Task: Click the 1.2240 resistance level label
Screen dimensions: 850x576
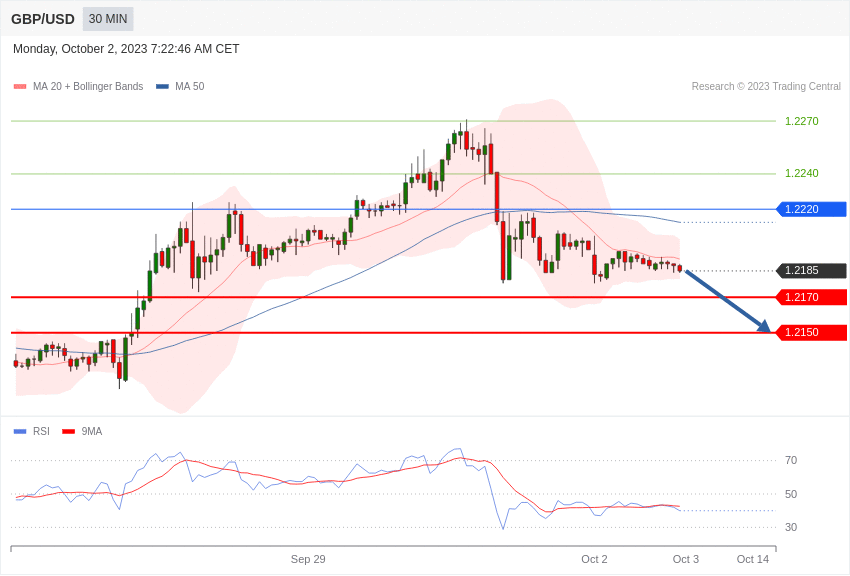Action: [x=802, y=173]
